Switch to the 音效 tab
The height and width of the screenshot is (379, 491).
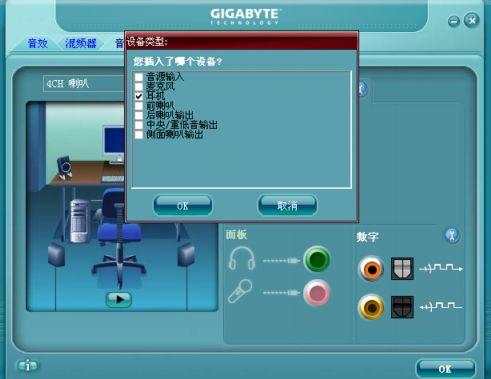(38, 43)
